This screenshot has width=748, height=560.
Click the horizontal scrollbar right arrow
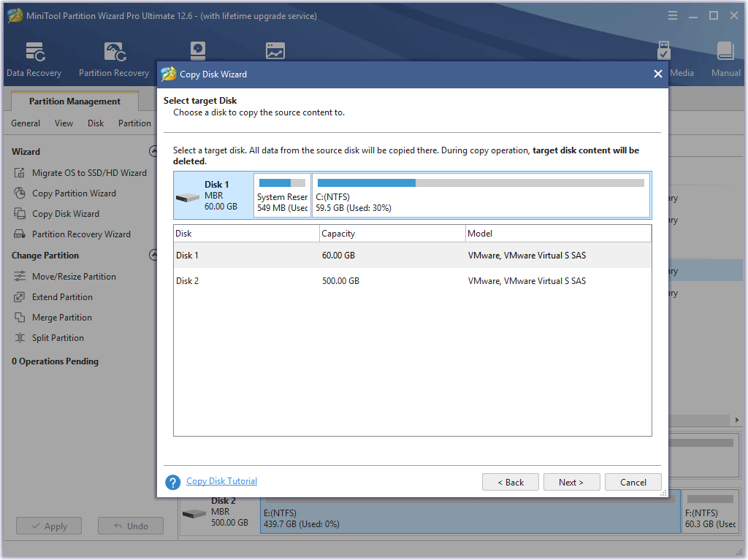[x=737, y=420]
